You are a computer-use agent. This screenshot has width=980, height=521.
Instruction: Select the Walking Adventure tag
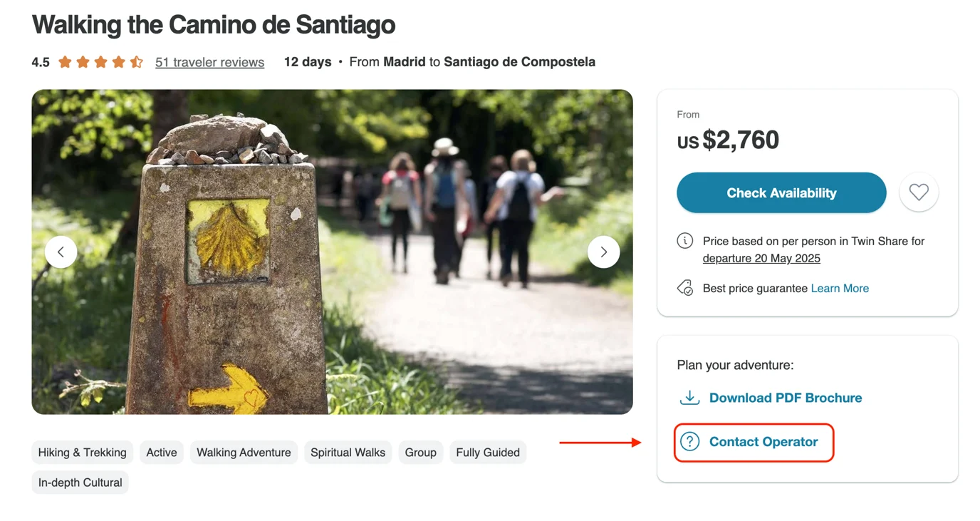click(x=244, y=453)
